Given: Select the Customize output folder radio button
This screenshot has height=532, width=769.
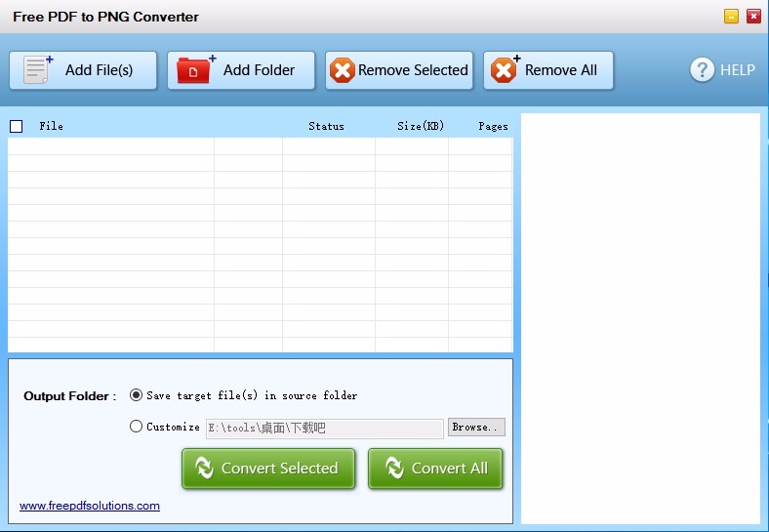Looking at the screenshot, I should (x=136, y=427).
